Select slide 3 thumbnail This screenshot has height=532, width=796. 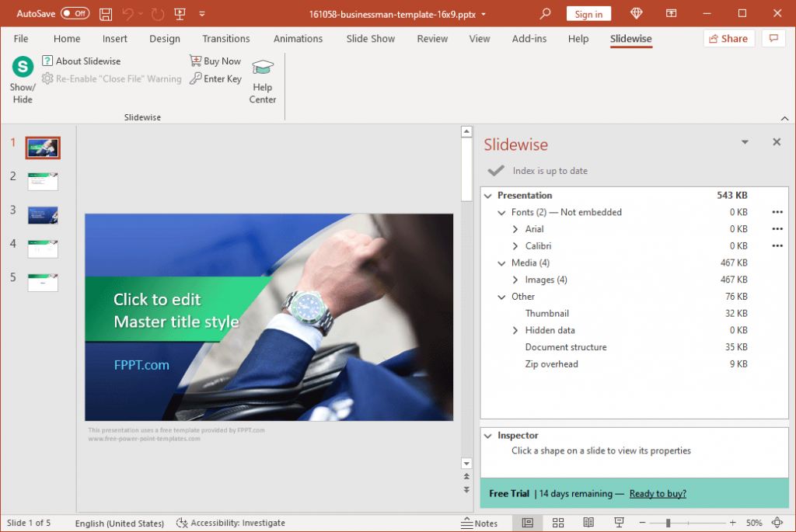click(x=42, y=215)
